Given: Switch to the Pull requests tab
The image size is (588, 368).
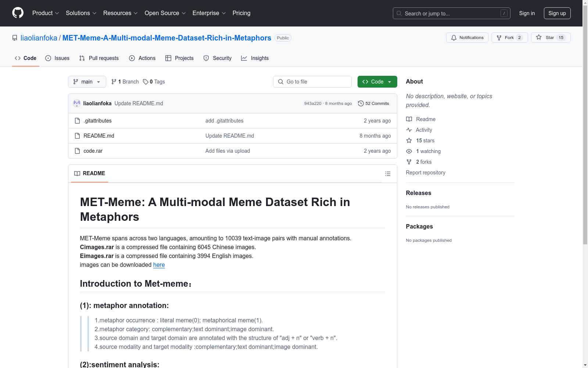Looking at the screenshot, I should pos(99,58).
